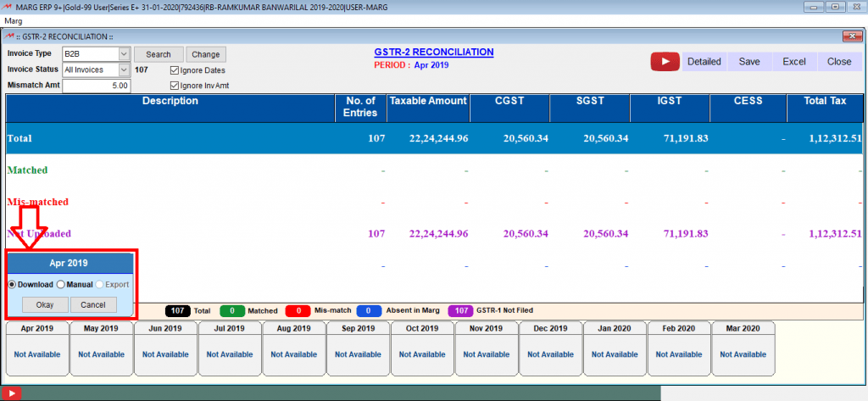Click the red 0 Mis-match legend badge
The width and height of the screenshot is (868, 401).
(298, 311)
